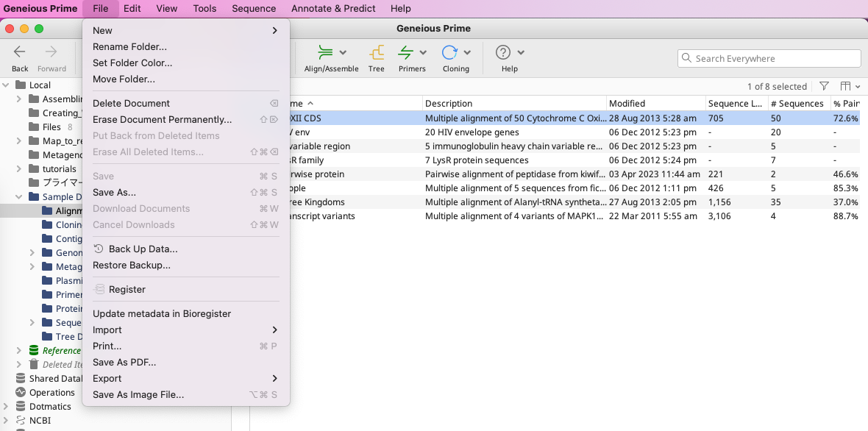Image resolution: width=868 pixels, height=431 pixels.
Task: Sort by the Modified column header
Action: pyautogui.click(x=627, y=104)
